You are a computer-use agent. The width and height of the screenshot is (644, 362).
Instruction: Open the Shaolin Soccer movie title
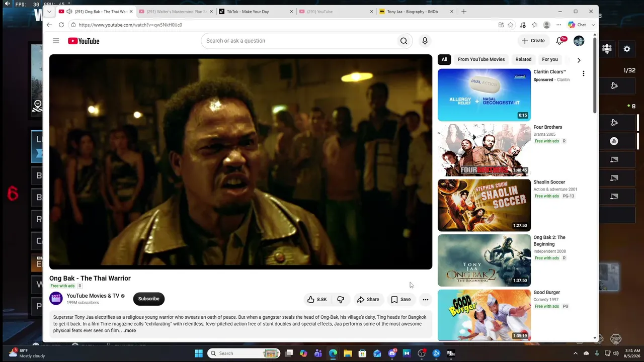(549, 182)
